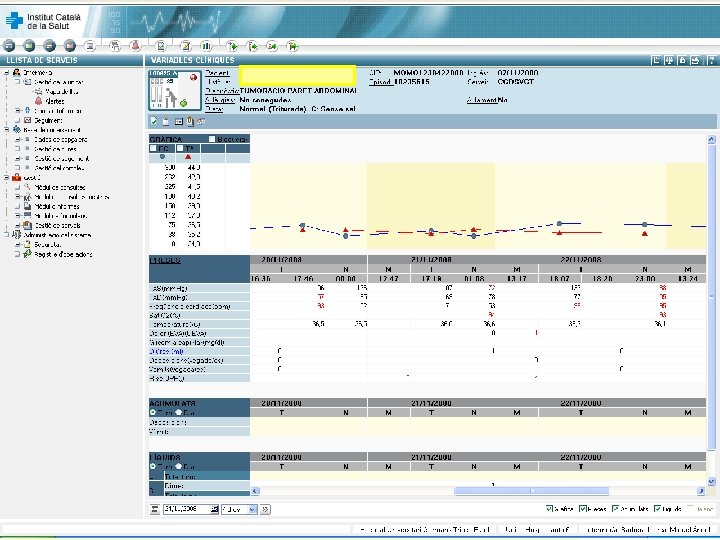Screen dimensions: 720x540
Task: Click the Pacient link in patient header
Action: tap(217, 73)
